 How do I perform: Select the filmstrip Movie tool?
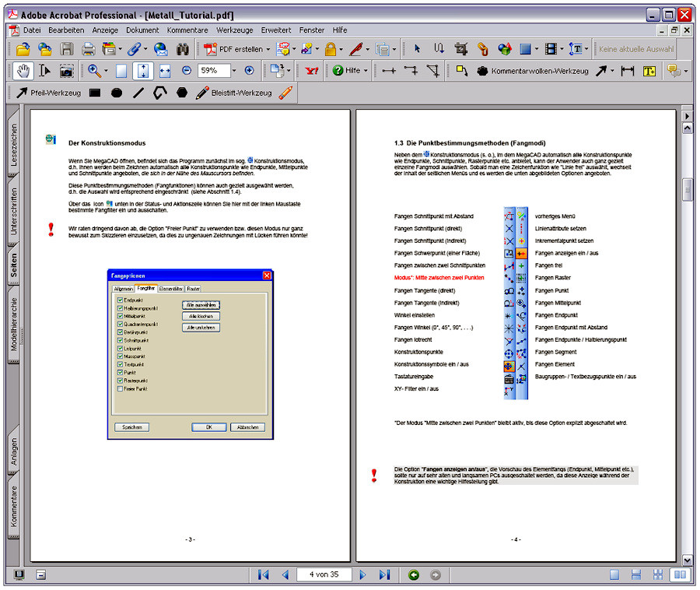(x=551, y=49)
